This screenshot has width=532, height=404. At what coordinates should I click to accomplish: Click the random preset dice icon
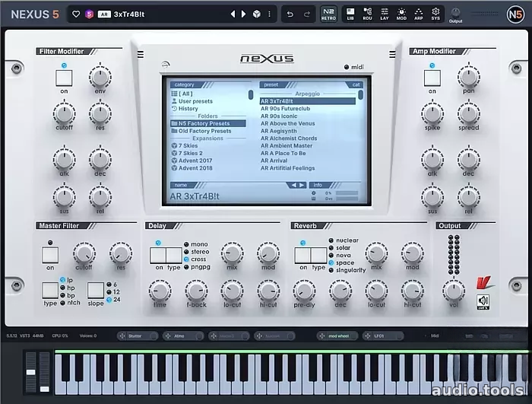click(257, 14)
